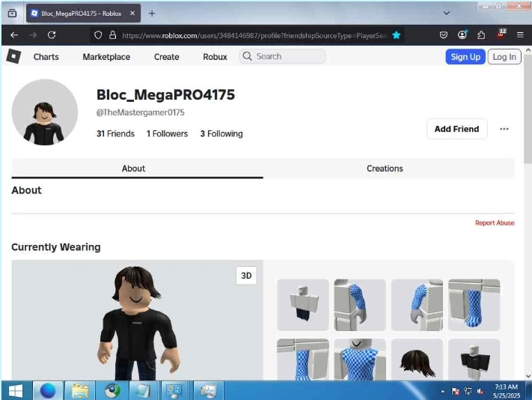The height and width of the screenshot is (400, 532).
Task: Expand the list all tabs chevron
Action: pos(447,13)
